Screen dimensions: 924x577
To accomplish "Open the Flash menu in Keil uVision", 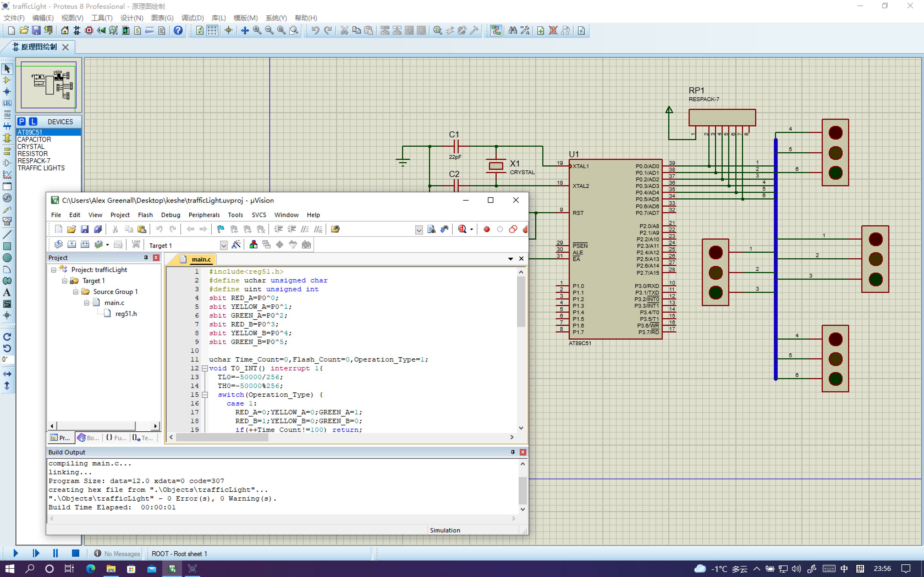I will (x=145, y=214).
